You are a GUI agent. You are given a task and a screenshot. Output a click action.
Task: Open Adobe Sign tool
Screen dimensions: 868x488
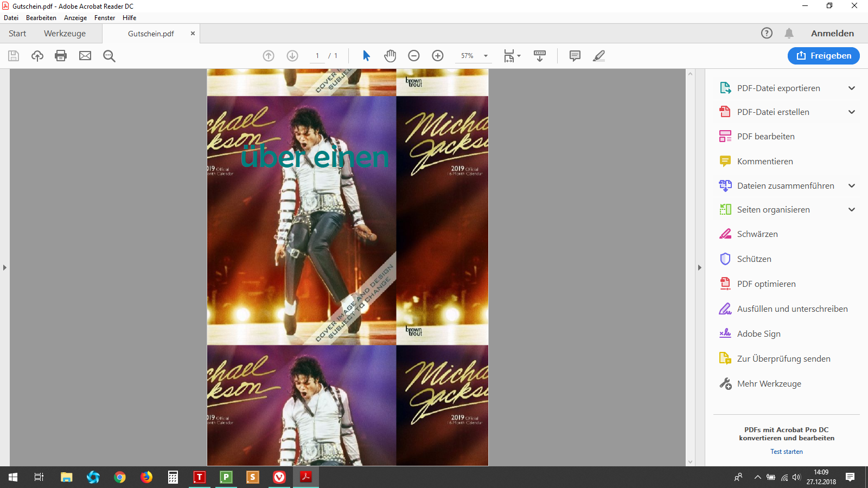click(758, 333)
